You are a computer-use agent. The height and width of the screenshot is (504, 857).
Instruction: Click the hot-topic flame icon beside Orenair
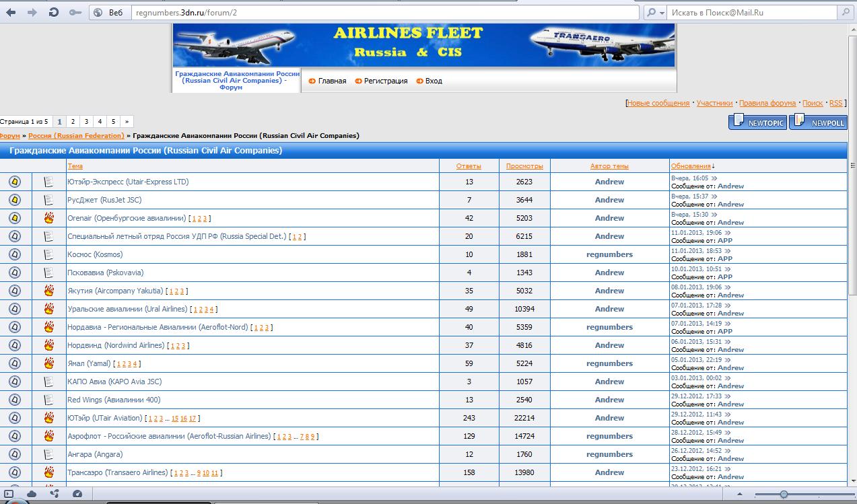click(48, 218)
